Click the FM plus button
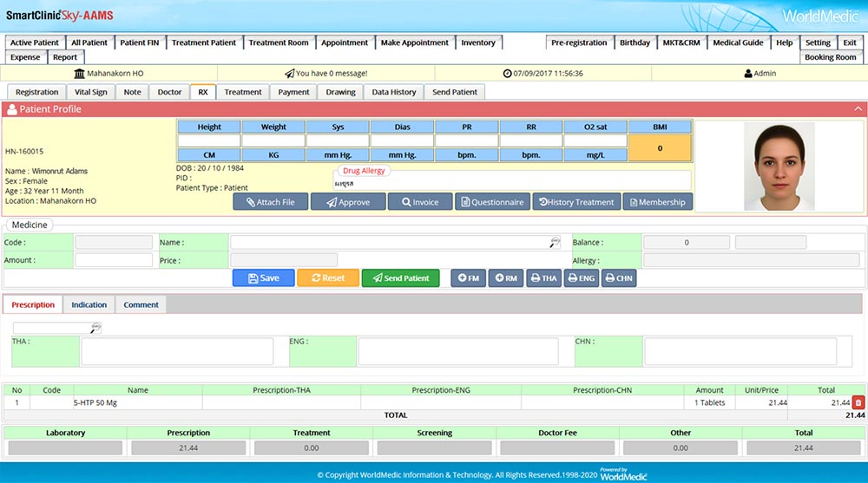The image size is (868, 483). pos(468,278)
